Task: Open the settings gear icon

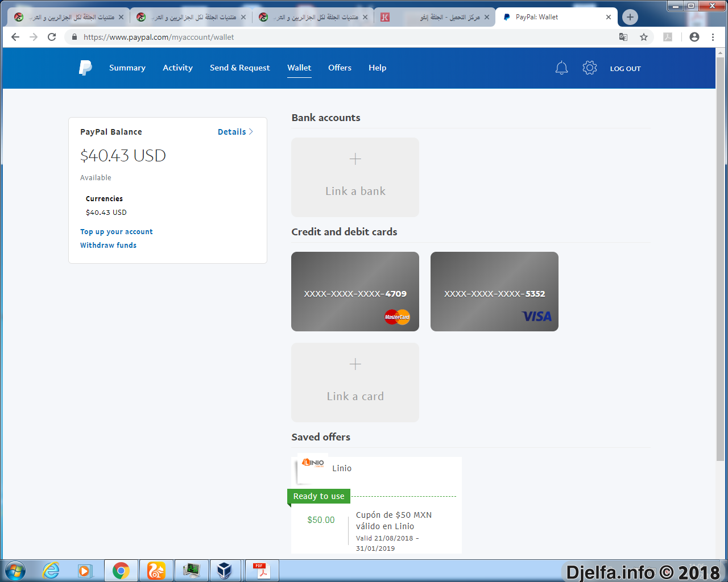Action: pyautogui.click(x=590, y=68)
